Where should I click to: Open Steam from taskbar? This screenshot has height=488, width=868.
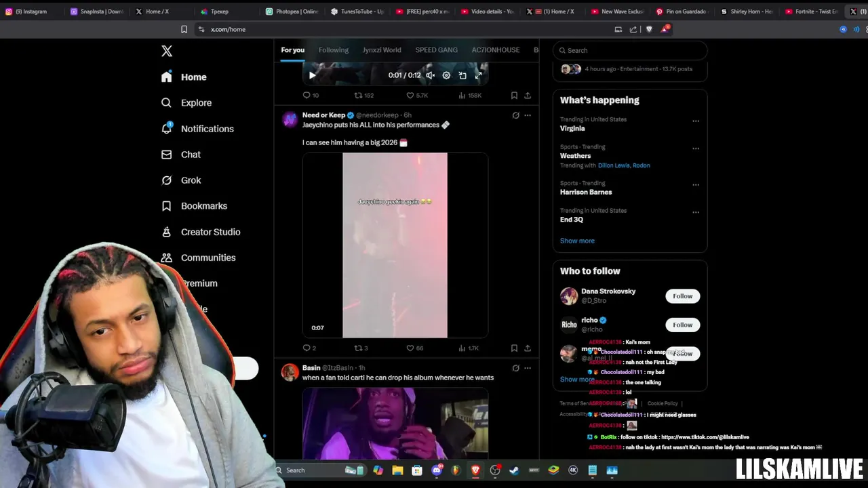514,470
